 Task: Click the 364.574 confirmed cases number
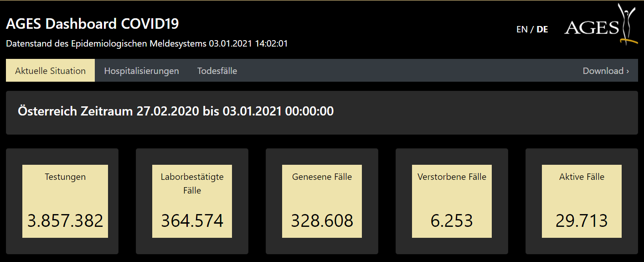pos(192,221)
